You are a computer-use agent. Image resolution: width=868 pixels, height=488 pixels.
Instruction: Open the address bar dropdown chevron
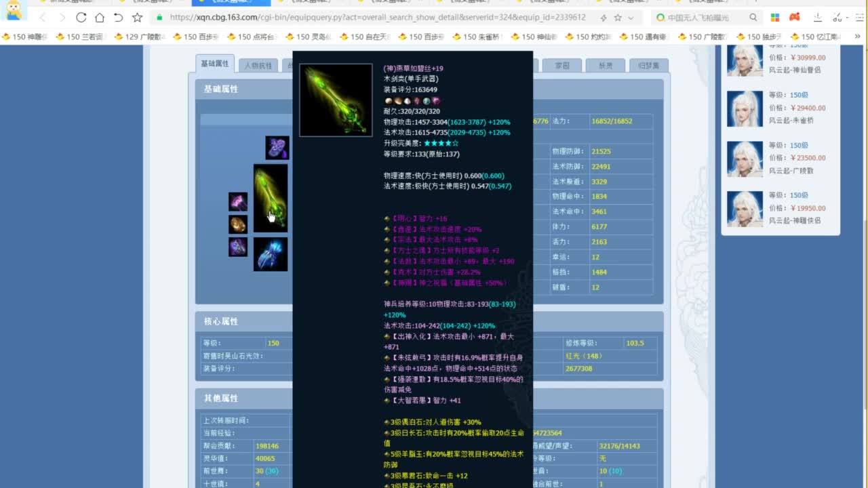[x=631, y=18]
